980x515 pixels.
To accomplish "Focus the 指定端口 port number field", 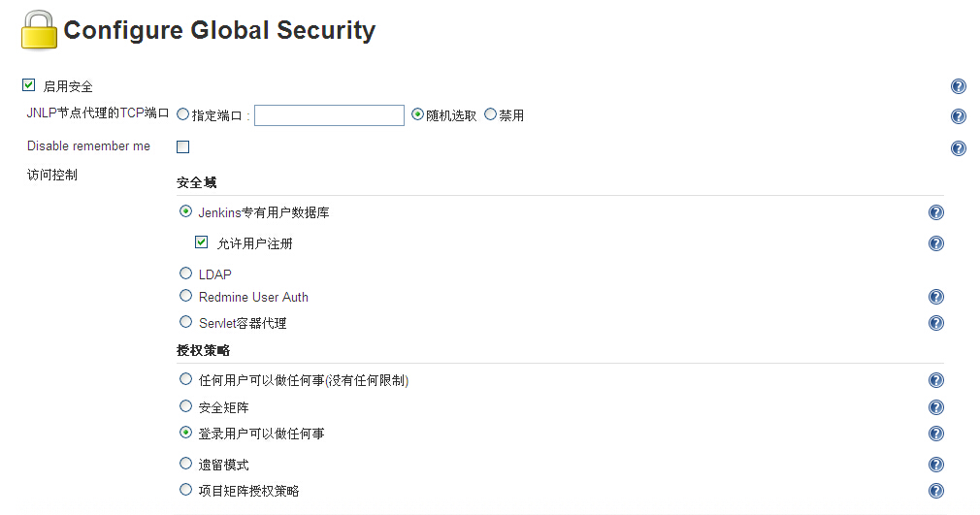I will (x=329, y=115).
